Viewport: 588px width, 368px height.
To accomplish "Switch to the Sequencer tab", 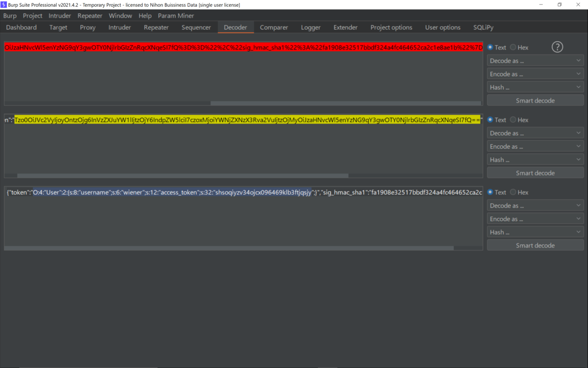I will 196,27.
